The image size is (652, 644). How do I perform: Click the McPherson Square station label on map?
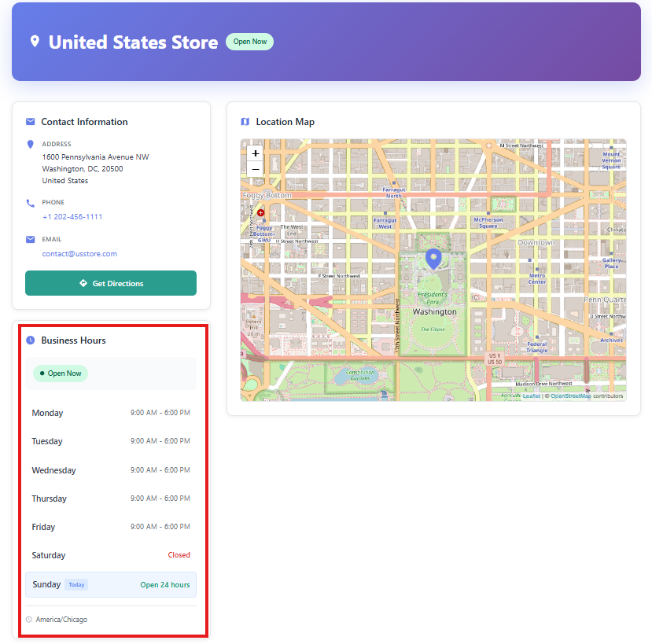click(488, 223)
